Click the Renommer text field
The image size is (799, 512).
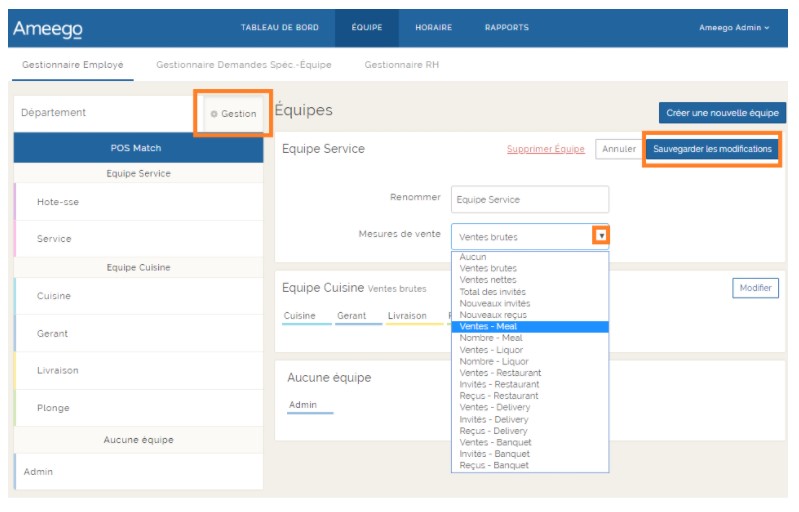pos(529,199)
